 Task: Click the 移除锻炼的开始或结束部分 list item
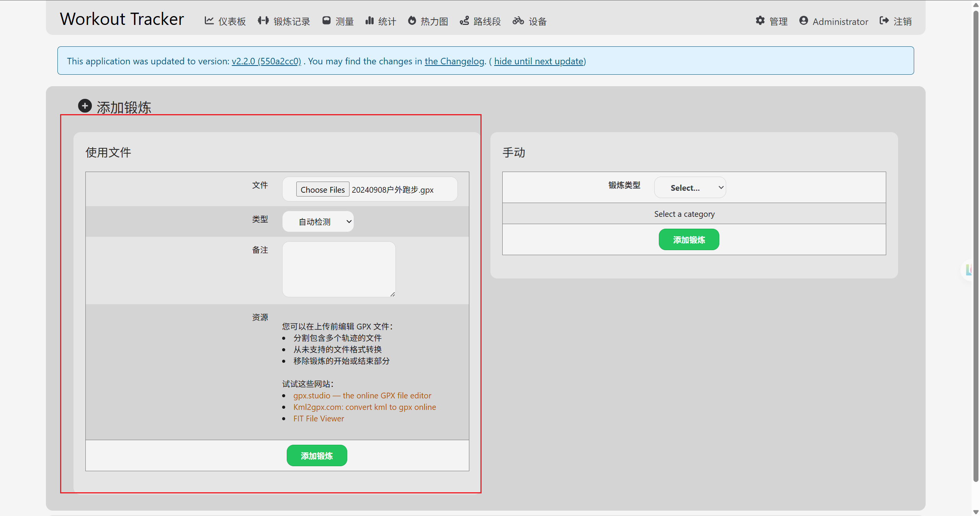(x=341, y=361)
